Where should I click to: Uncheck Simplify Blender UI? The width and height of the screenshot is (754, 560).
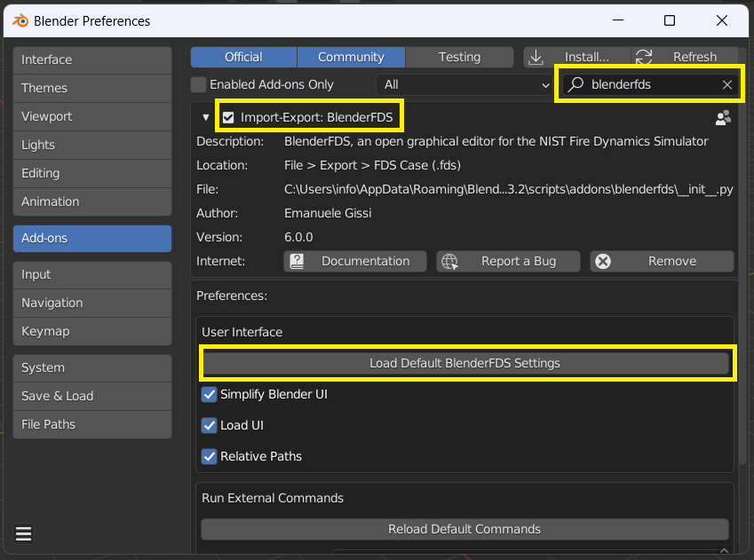click(x=210, y=395)
